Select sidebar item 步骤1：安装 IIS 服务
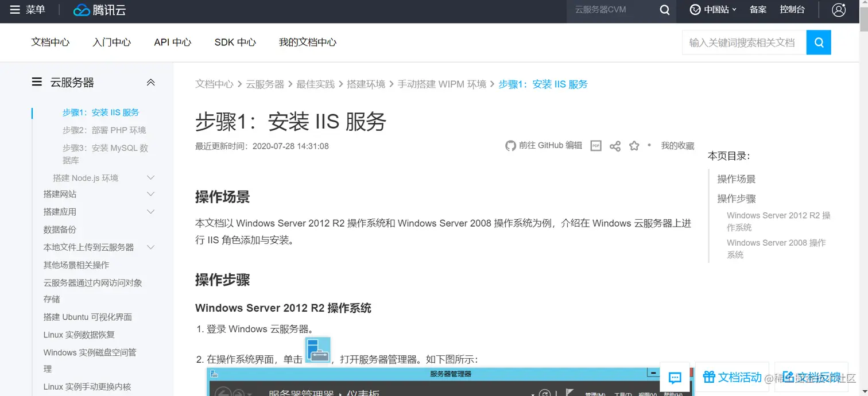Viewport: 868px width, 396px height. coord(101,112)
